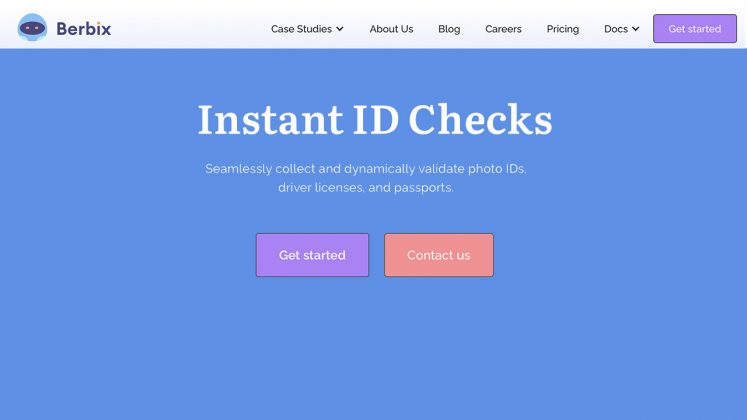Click the empty header space left of Case Studies

[191, 29]
